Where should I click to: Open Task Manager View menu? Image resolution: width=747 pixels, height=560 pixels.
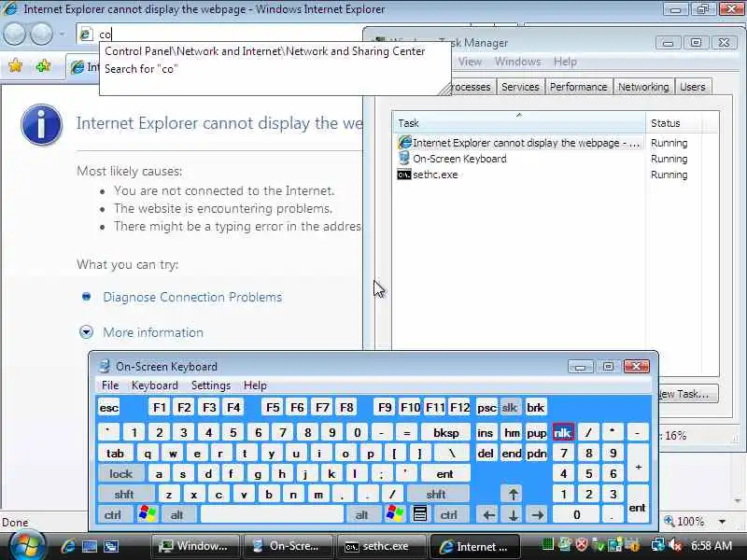[470, 62]
